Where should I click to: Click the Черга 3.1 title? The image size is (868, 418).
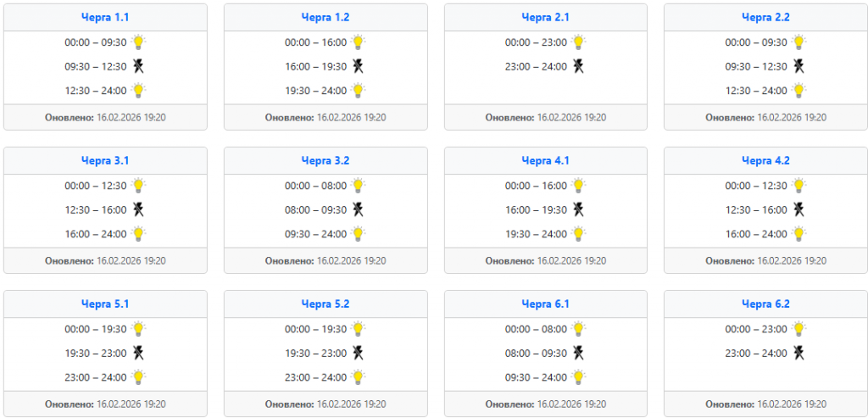(x=105, y=160)
